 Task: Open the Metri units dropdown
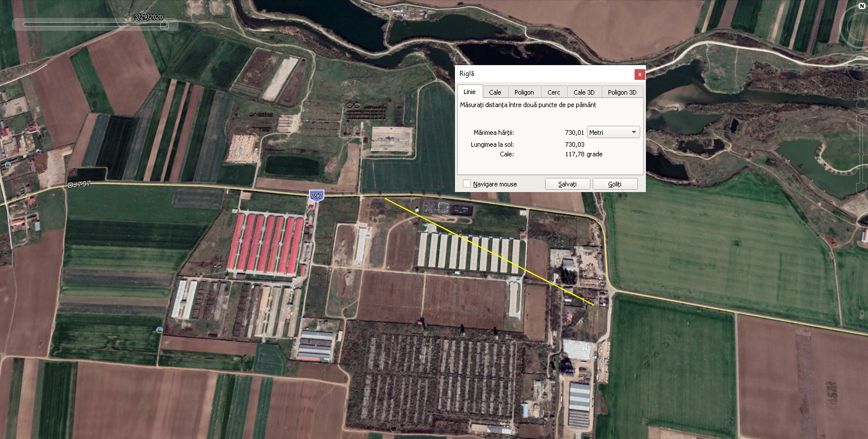click(614, 132)
